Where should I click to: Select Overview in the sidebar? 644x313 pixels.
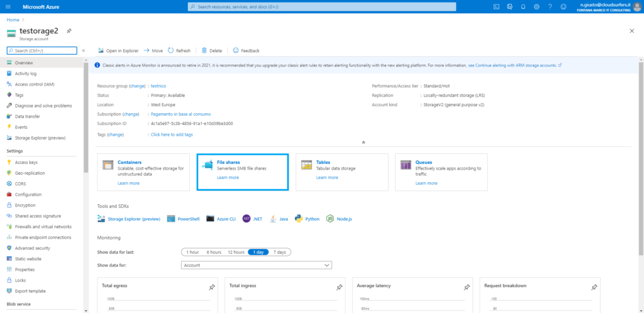point(42,63)
